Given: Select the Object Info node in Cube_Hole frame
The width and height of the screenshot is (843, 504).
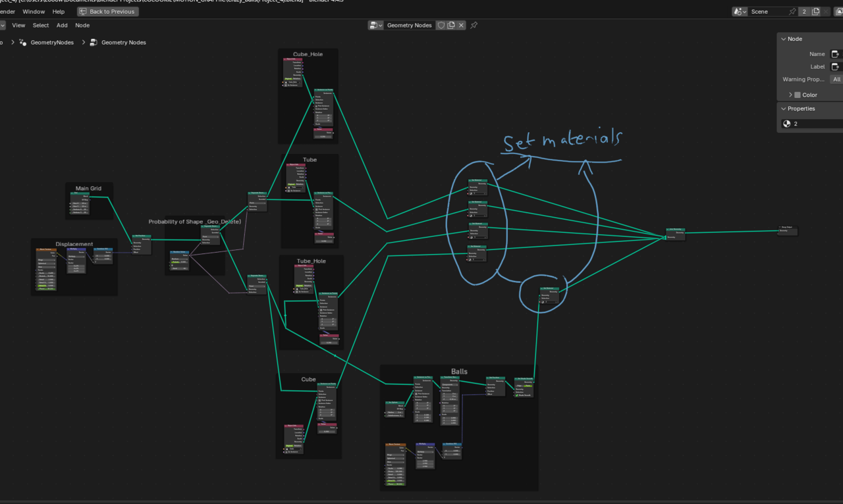Looking at the screenshot, I should [293, 72].
